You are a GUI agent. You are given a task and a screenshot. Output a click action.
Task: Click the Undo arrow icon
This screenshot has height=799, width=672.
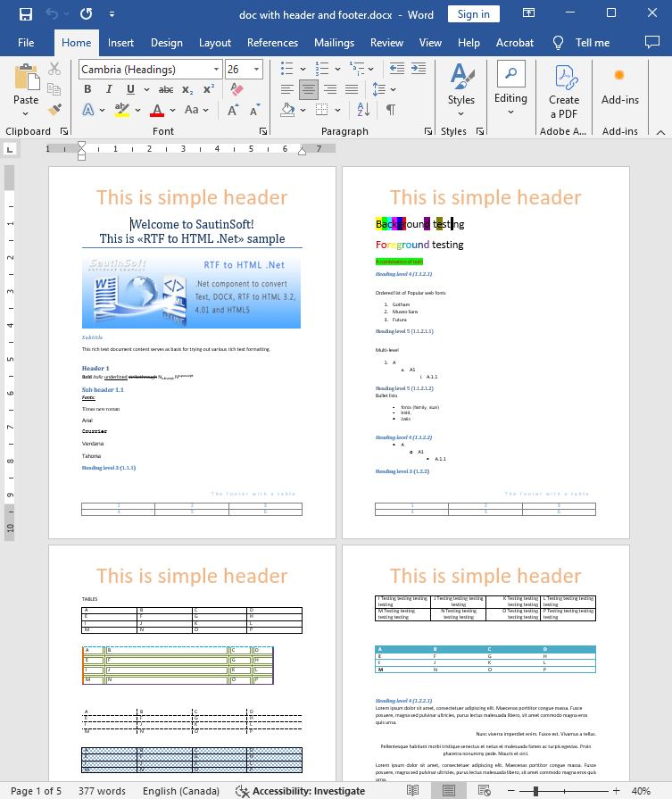(x=52, y=14)
